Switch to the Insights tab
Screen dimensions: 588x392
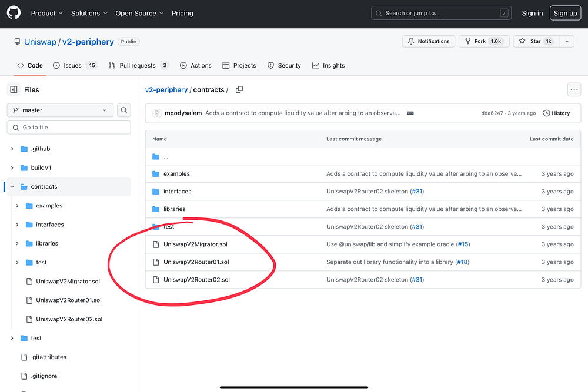pyautogui.click(x=329, y=66)
